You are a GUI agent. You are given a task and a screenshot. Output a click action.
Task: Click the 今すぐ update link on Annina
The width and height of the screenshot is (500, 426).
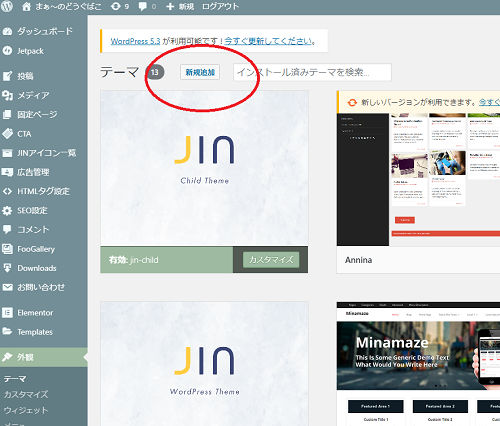point(489,102)
